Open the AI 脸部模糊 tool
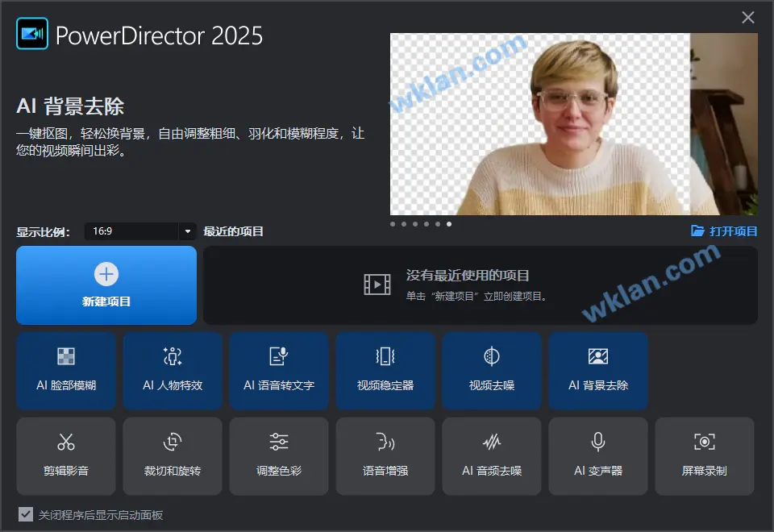Image resolution: width=774 pixels, height=532 pixels. 66,371
